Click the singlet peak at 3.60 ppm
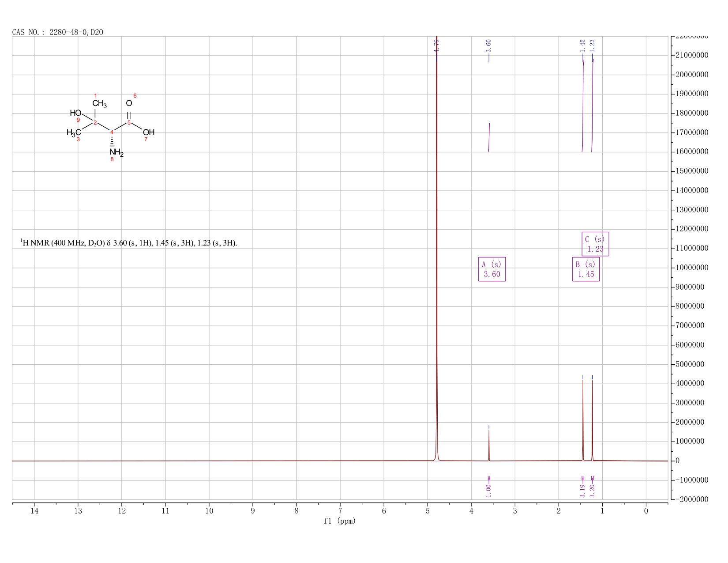The height and width of the screenshot is (563, 728). click(489, 445)
